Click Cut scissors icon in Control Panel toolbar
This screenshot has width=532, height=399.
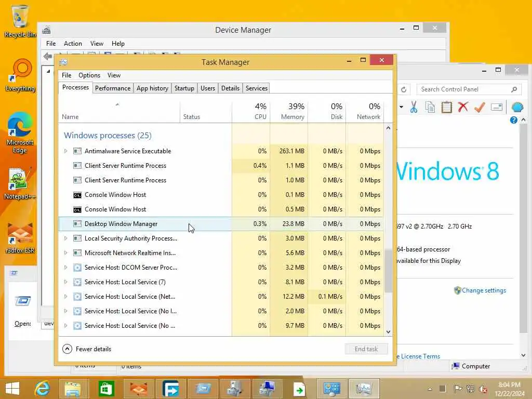(x=414, y=107)
